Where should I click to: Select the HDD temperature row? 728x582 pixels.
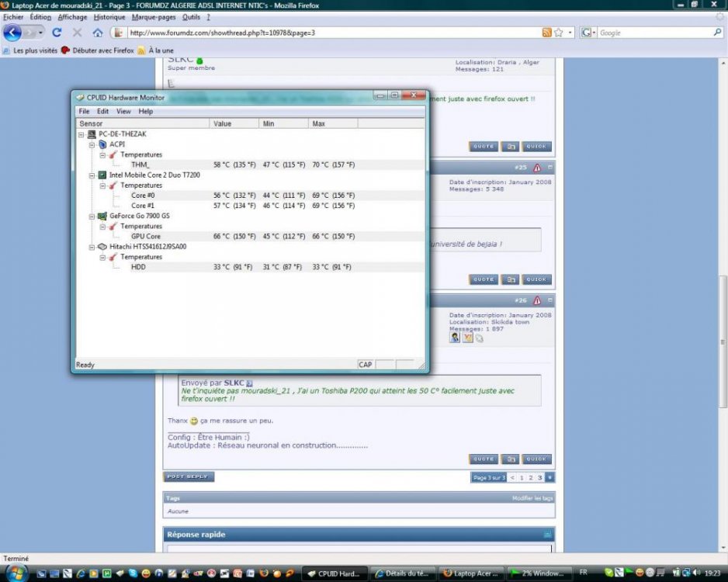138,267
